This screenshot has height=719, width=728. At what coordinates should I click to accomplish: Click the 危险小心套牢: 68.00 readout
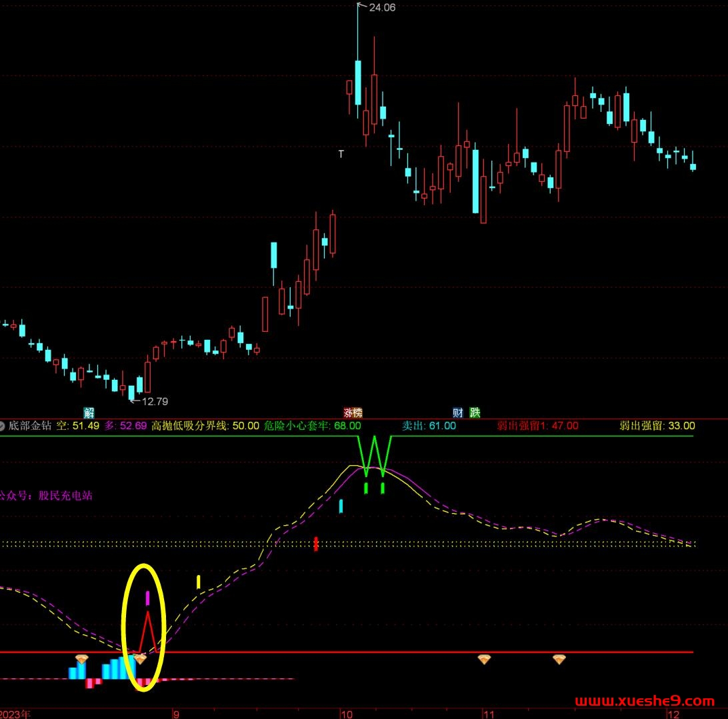[312, 426]
